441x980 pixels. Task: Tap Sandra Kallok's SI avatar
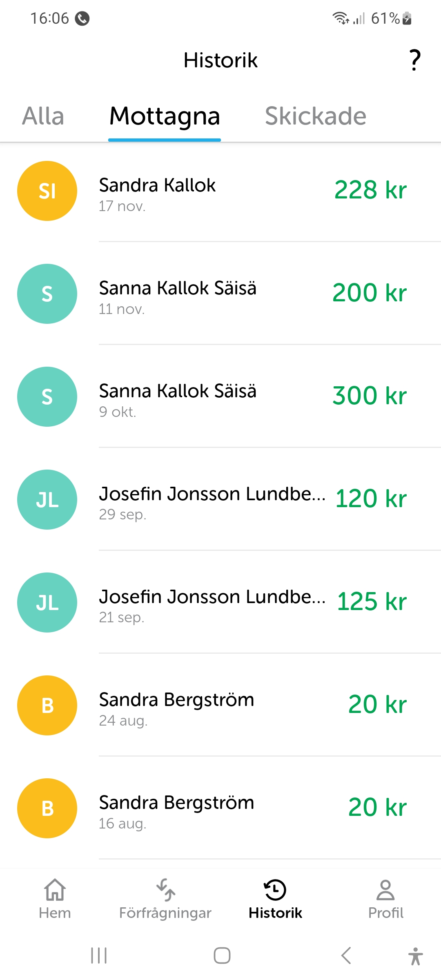47,191
